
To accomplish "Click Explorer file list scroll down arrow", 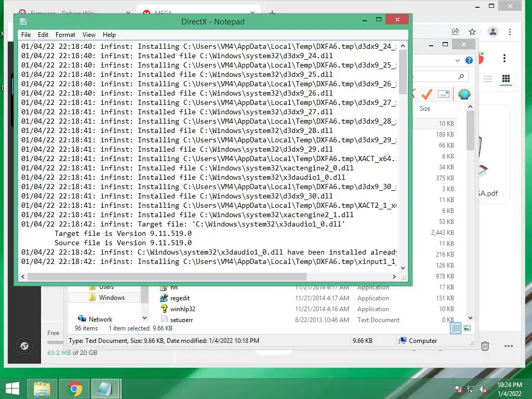I will pos(470,318).
